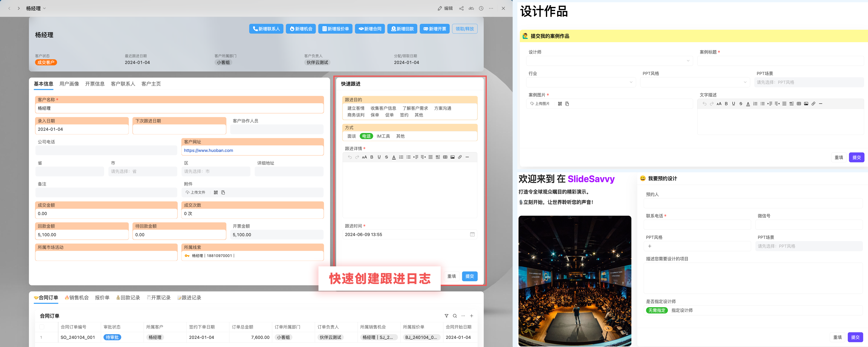Screen dimensions: 868x347
Task: Switch to 客户主页 tab
Action: click(x=151, y=84)
